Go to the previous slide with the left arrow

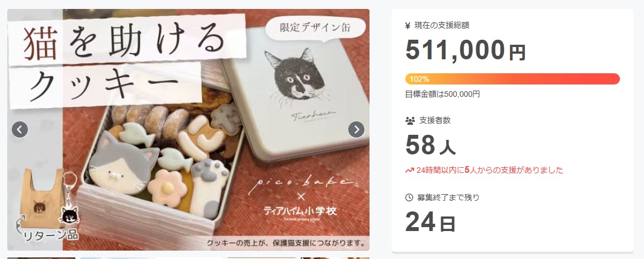[x=20, y=130]
